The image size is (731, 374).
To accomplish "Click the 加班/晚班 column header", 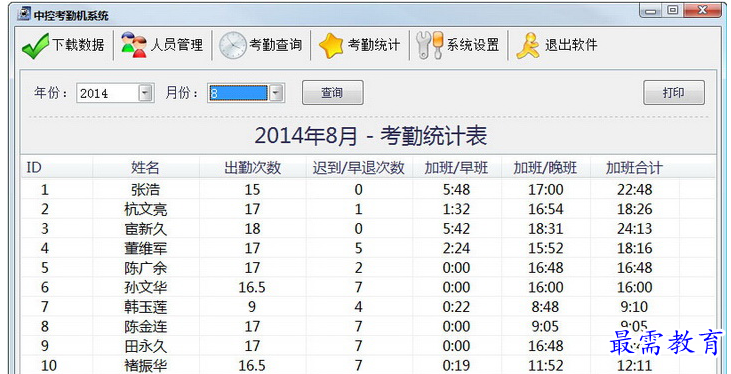I will click(x=545, y=167).
